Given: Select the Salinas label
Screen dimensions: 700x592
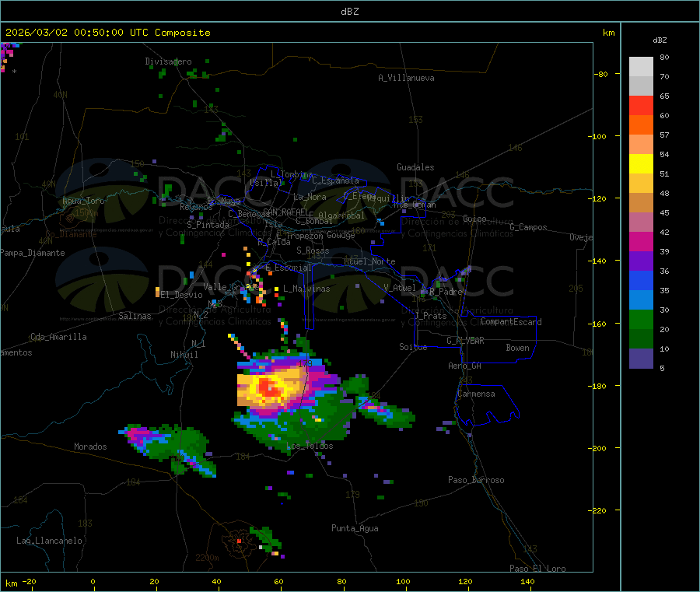Looking at the screenshot, I should [135, 316].
